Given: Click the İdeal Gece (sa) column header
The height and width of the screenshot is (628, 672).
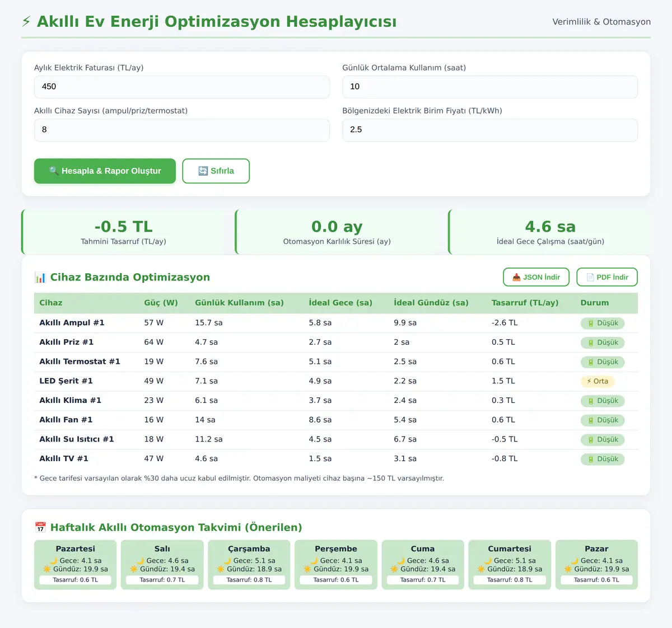Looking at the screenshot, I should point(340,303).
